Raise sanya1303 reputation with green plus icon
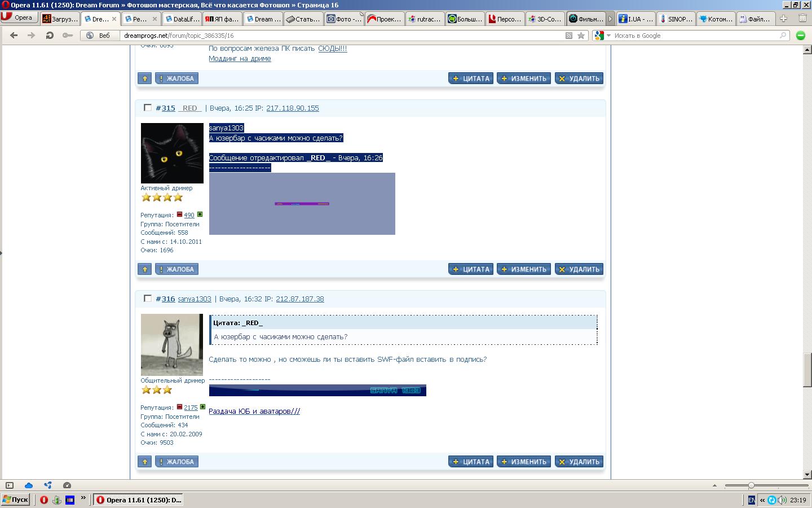This screenshot has width=812, height=508. point(202,407)
